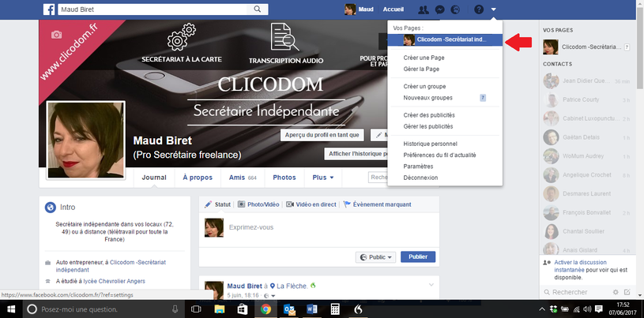This screenshot has height=318, width=644.
Task: Show hidden system tray icons
Action: [x=542, y=309]
